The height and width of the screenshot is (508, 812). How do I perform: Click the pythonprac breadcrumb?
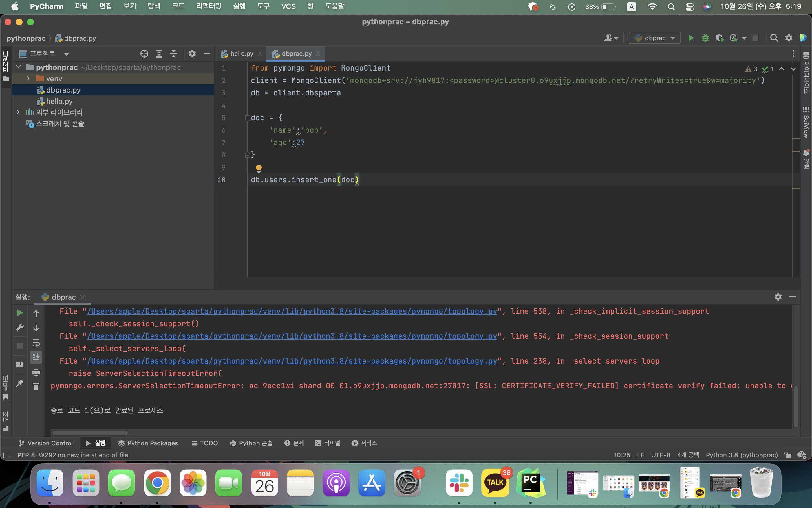26,38
